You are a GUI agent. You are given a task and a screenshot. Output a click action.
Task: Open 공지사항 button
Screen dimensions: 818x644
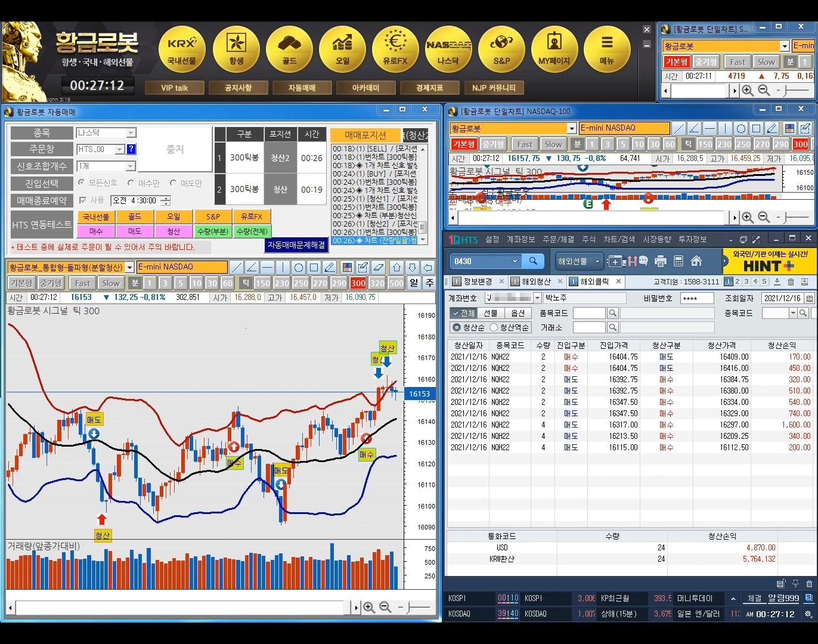[238, 88]
